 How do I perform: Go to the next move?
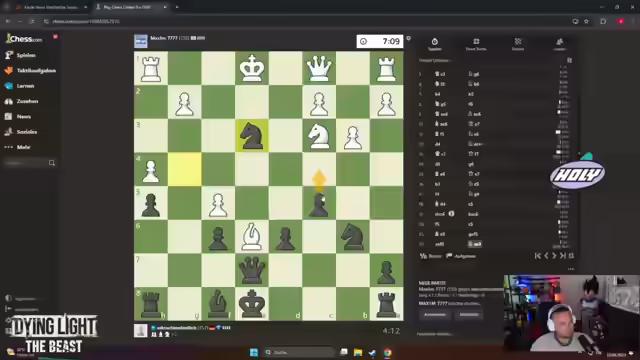click(x=554, y=256)
